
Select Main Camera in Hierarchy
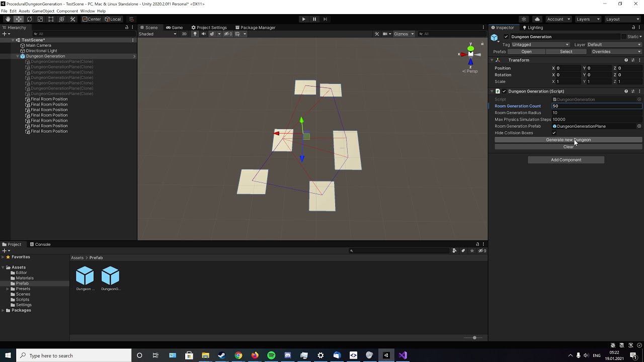click(38, 45)
